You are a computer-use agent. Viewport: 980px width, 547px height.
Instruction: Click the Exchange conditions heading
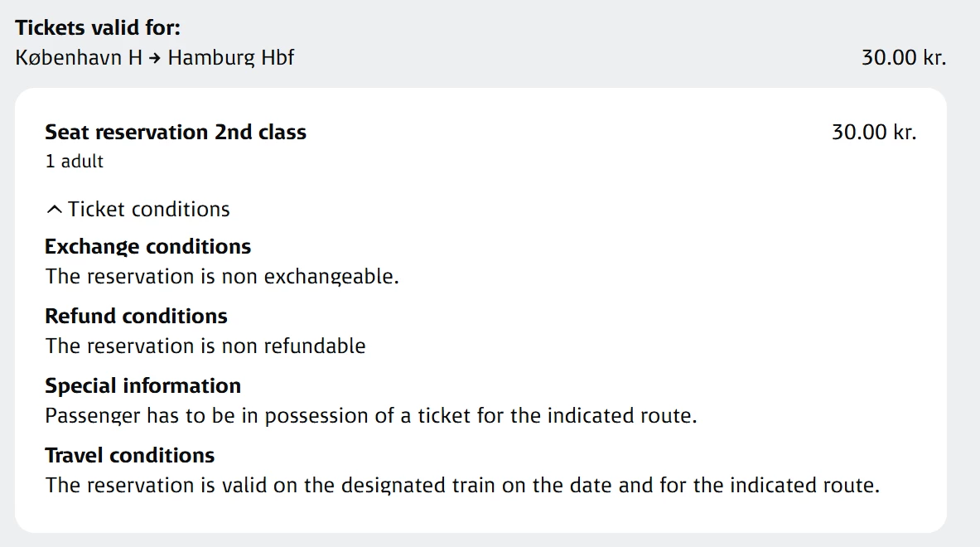pos(147,247)
